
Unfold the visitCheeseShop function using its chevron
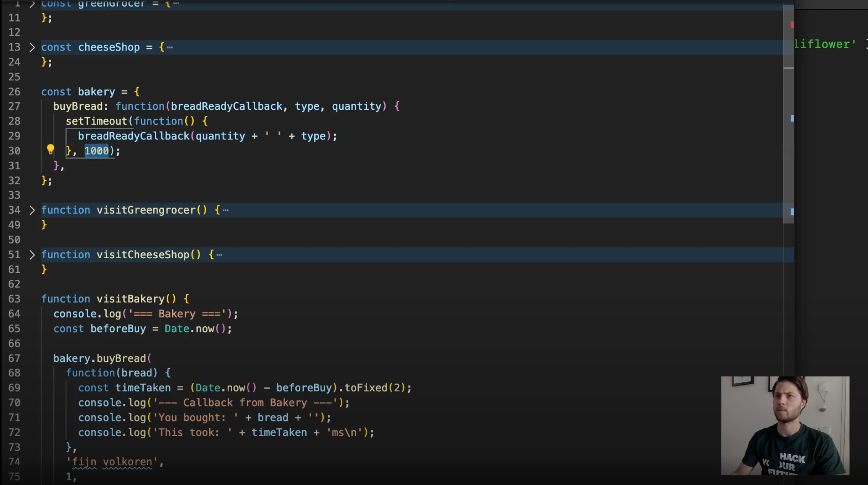tap(32, 255)
